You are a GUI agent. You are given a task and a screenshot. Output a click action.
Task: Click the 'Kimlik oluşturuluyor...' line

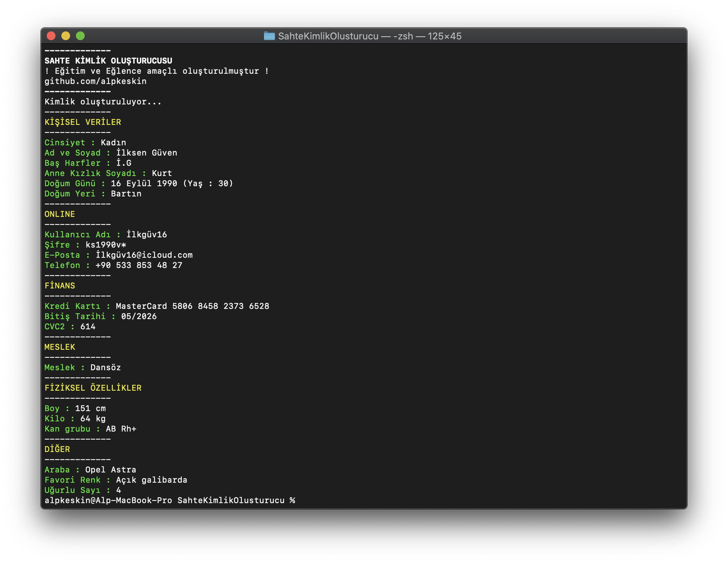click(103, 102)
